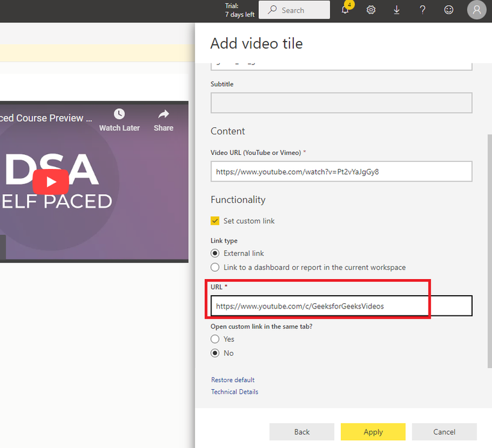The height and width of the screenshot is (448, 492).
Task: Click the Cancel button
Action: 445,432
